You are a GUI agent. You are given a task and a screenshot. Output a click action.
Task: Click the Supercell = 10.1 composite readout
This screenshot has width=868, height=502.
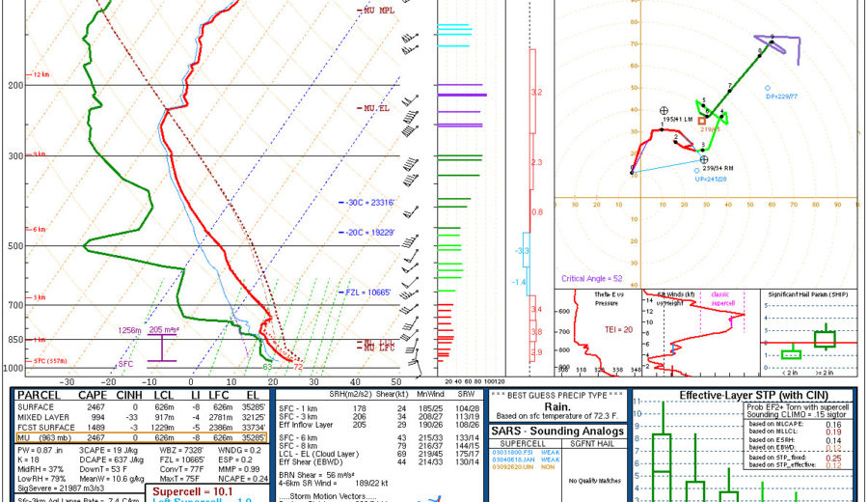click(193, 492)
